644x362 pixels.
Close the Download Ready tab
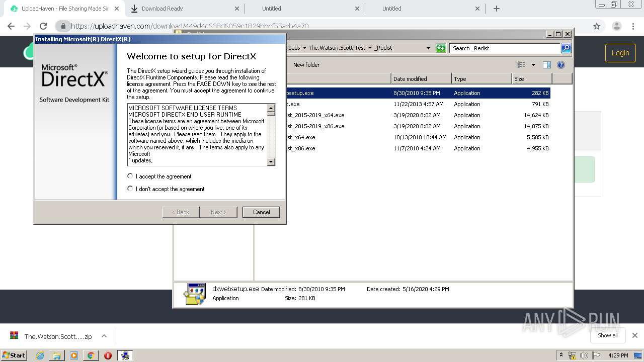(x=237, y=9)
